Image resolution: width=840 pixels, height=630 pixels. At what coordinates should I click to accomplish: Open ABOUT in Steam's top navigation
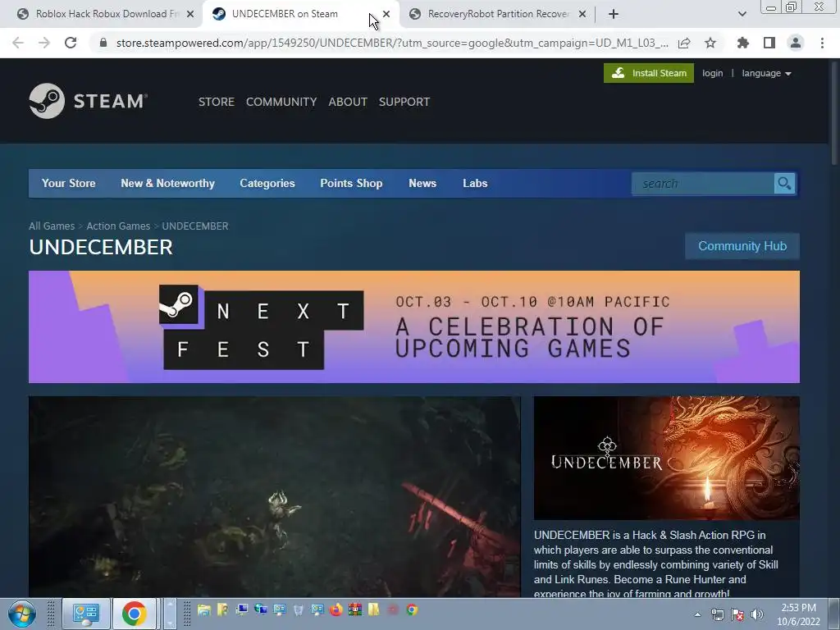point(348,102)
